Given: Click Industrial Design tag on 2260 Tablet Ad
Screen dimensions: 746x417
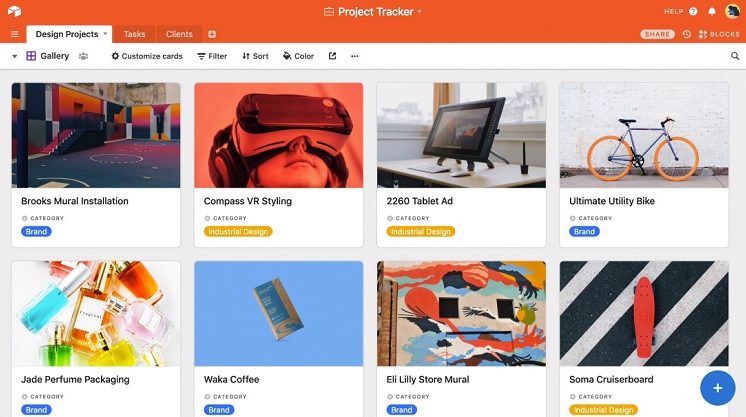Looking at the screenshot, I should [x=421, y=231].
